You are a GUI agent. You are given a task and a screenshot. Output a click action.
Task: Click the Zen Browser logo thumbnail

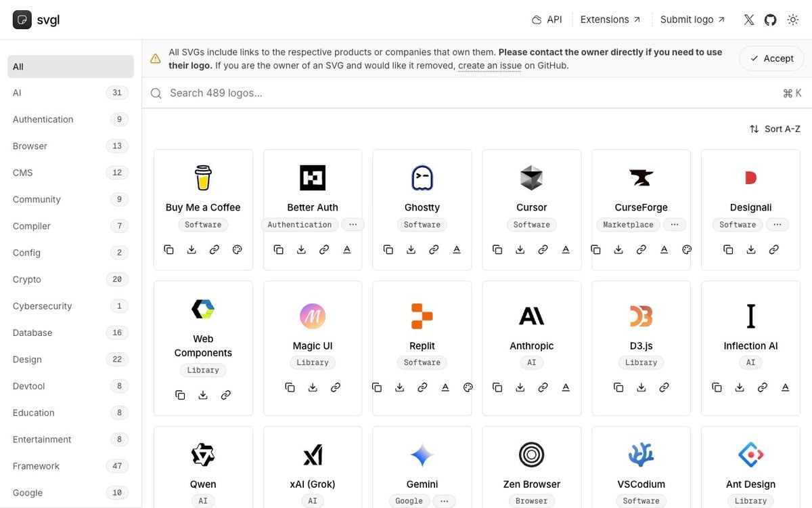pos(532,455)
